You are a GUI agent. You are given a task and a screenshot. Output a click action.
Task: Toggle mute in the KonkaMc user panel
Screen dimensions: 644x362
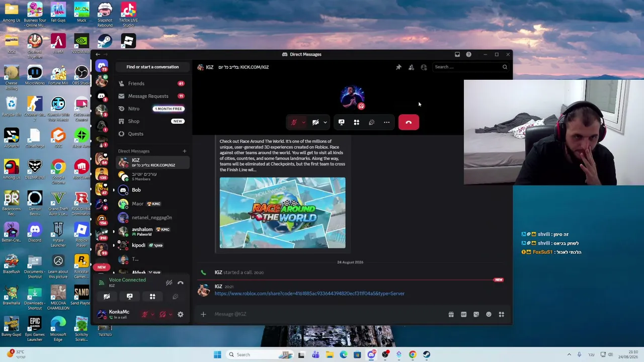point(144,315)
